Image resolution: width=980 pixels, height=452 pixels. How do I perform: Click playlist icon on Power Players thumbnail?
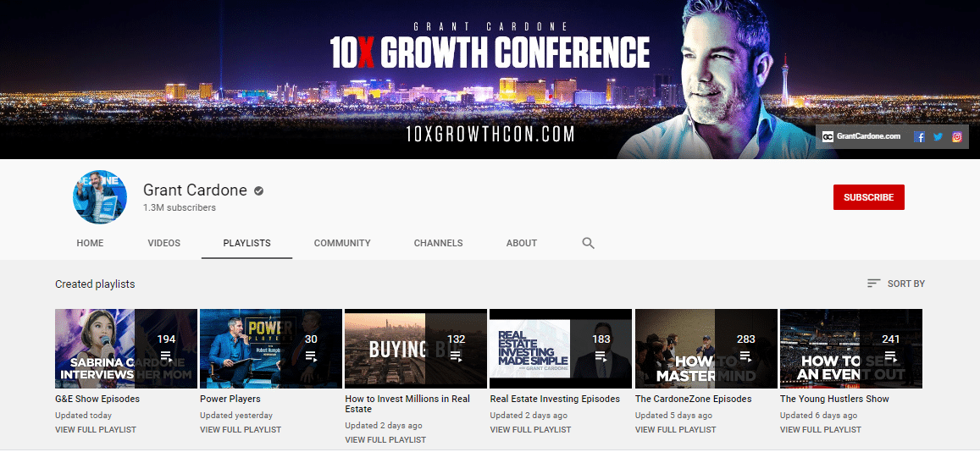coord(311,356)
